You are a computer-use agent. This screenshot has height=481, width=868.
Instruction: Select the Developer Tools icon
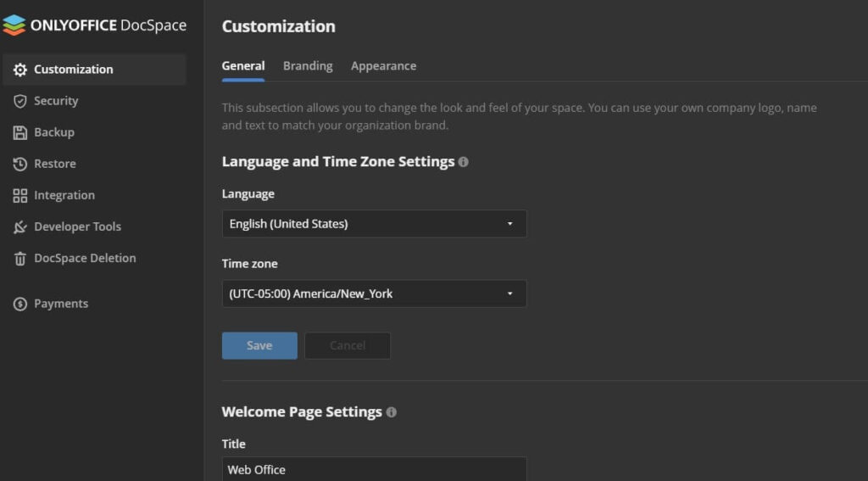pos(20,227)
